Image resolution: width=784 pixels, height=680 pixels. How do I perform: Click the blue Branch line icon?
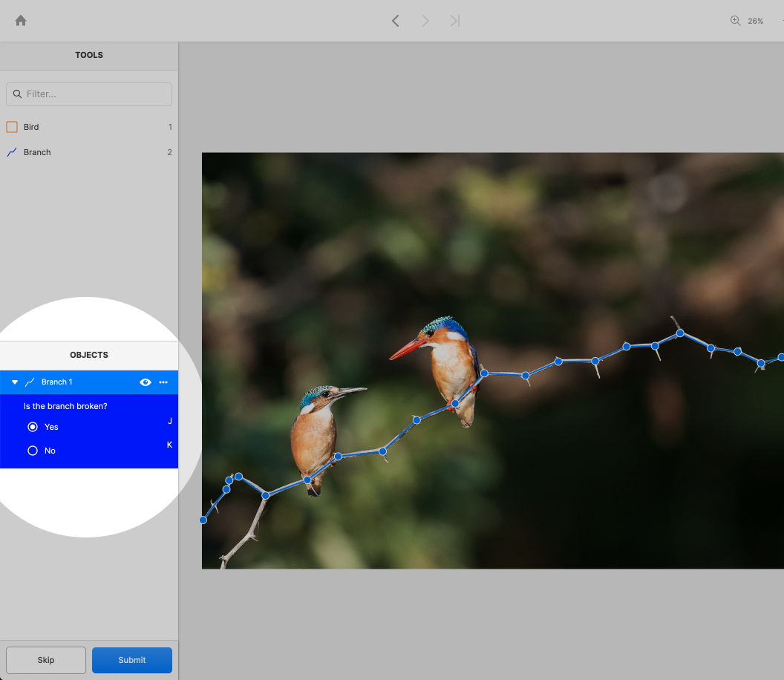click(12, 152)
